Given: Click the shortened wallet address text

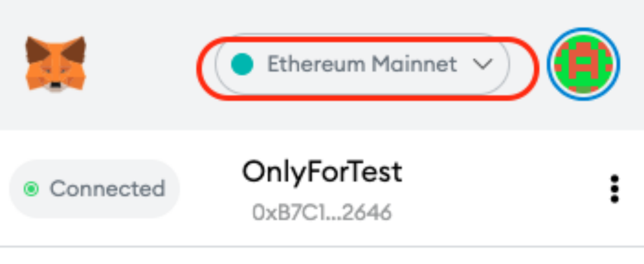Looking at the screenshot, I should 321,213.
